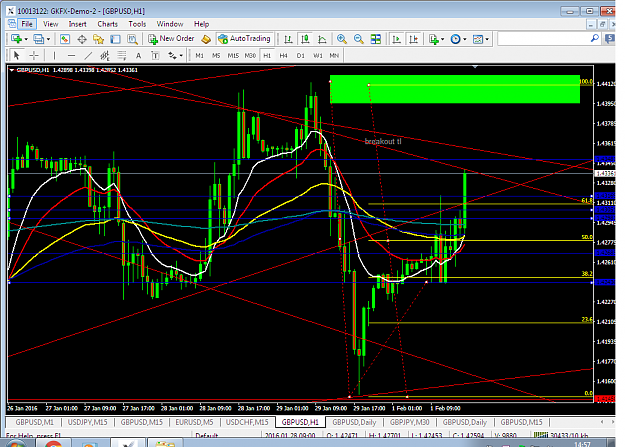Switch to M5 timeframe
Viewport: 625px width, 447px height.
[x=216, y=55]
